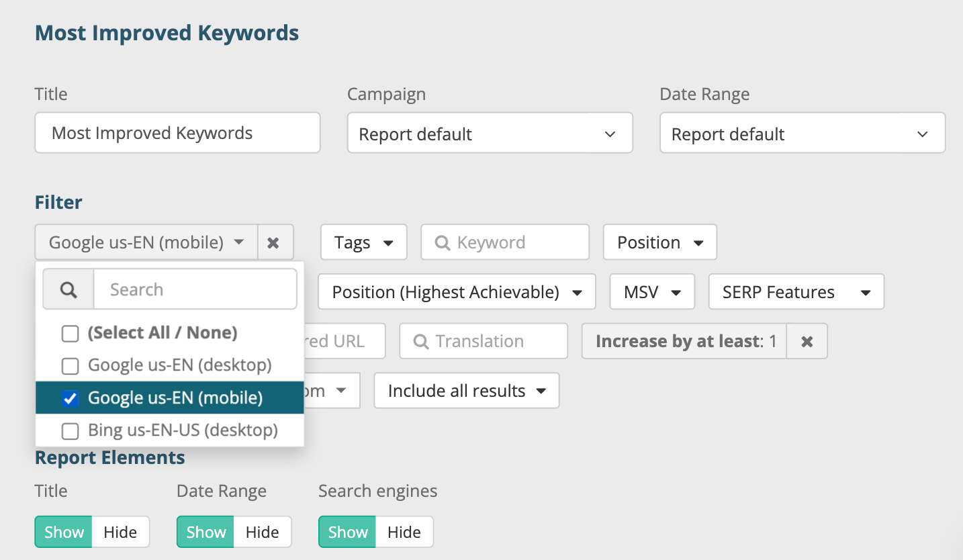This screenshot has width=963, height=560.
Task: Check Google us-EN (desktop) option
Action: point(70,366)
